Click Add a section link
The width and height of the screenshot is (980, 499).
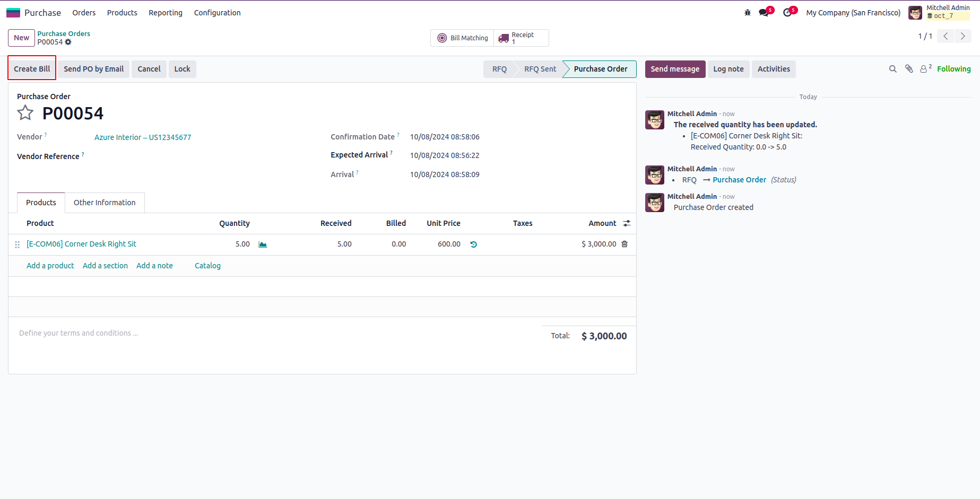[105, 266]
